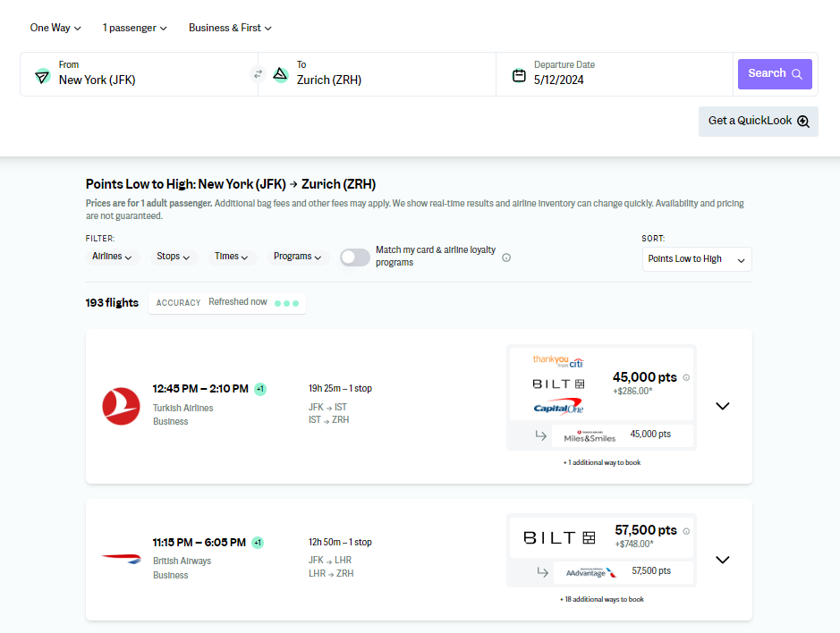The height and width of the screenshot is (633, 840).
Task: Open the Stops filter menu
Action: point(173,257)
